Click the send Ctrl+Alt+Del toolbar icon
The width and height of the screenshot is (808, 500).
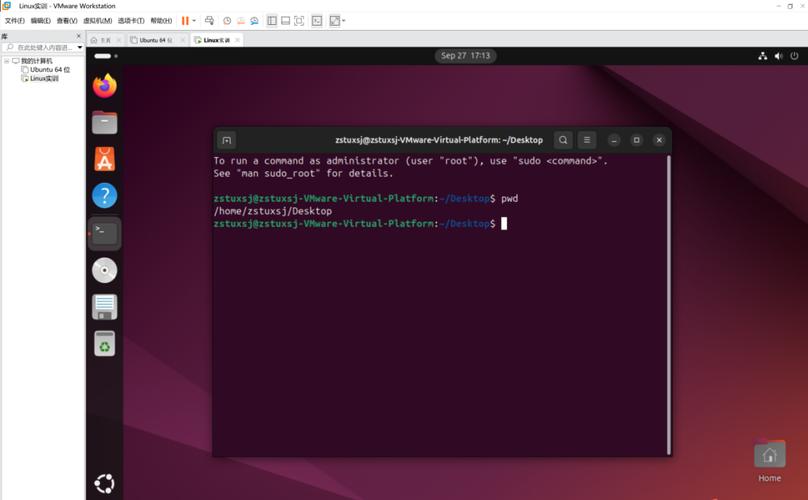(x=209, y=21)
